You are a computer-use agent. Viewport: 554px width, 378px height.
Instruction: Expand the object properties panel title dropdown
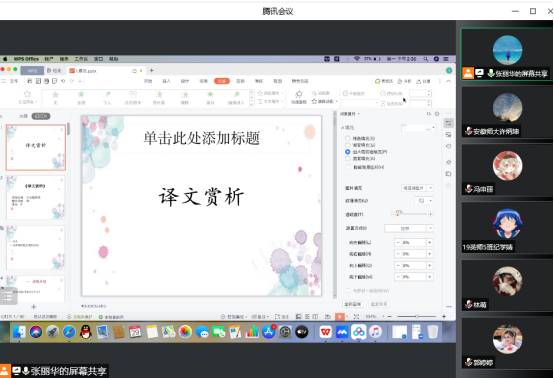point(359,114)
